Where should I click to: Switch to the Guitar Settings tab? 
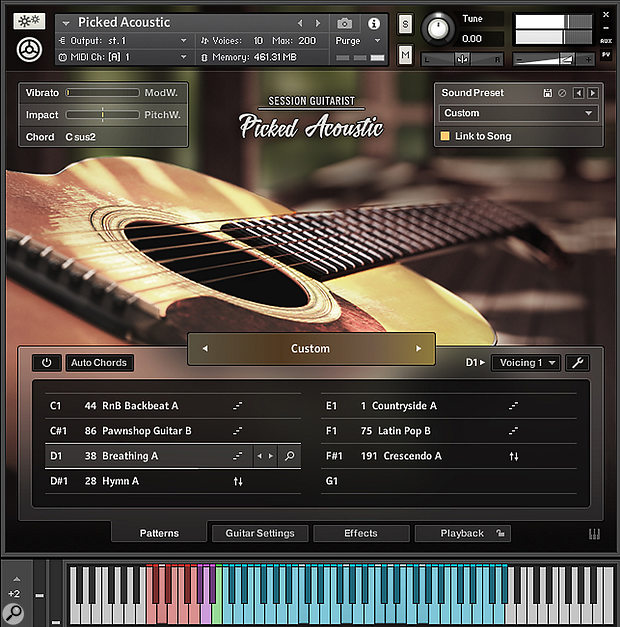[x=260, y=533]
